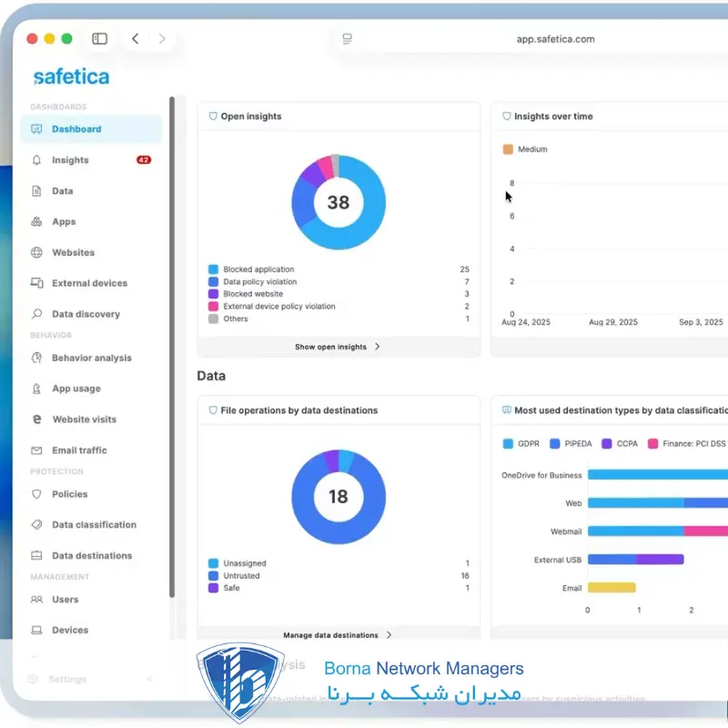
Task: Click the Safetica logo link
Action: coord(71,77)
